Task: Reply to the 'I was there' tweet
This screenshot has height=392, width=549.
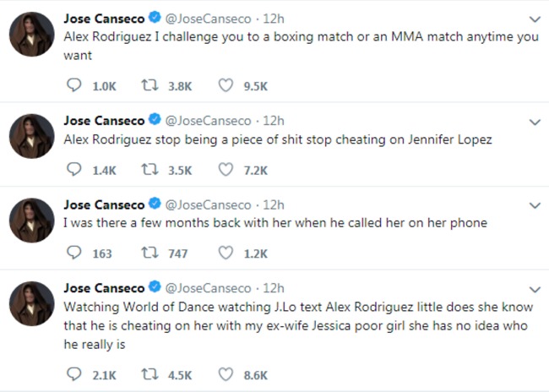Action: tap(73, 253)
